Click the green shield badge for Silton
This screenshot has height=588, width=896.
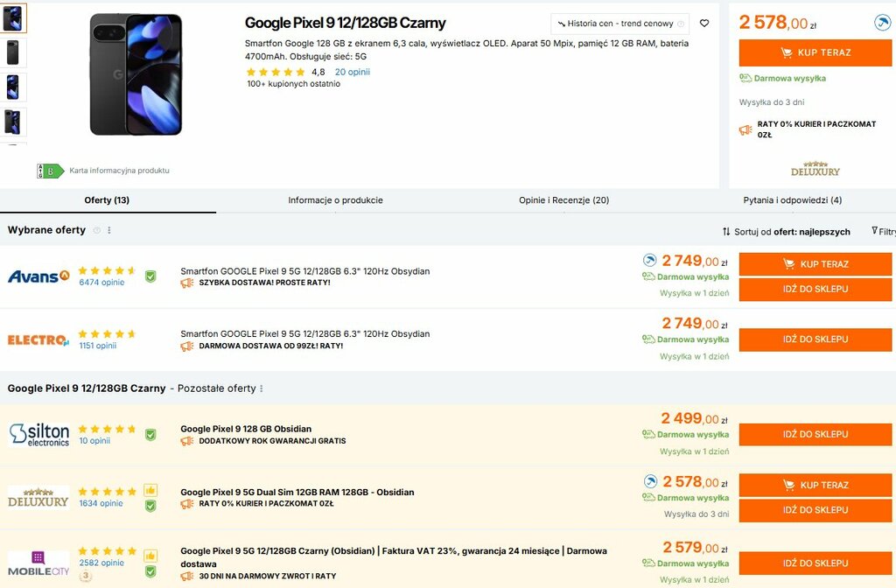[x=150, y=434]
